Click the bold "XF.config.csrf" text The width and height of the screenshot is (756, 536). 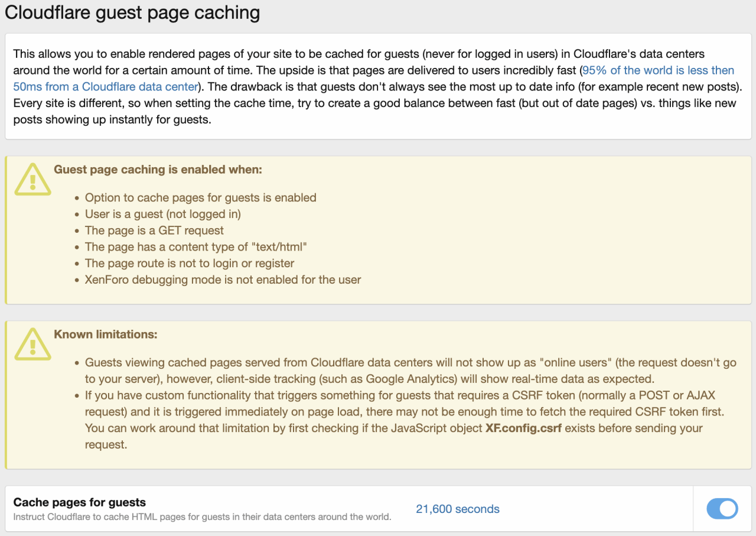point(523,428)
